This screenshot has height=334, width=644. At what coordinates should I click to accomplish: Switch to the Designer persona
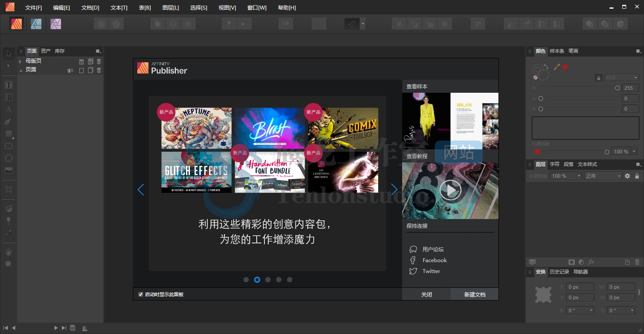36,24
